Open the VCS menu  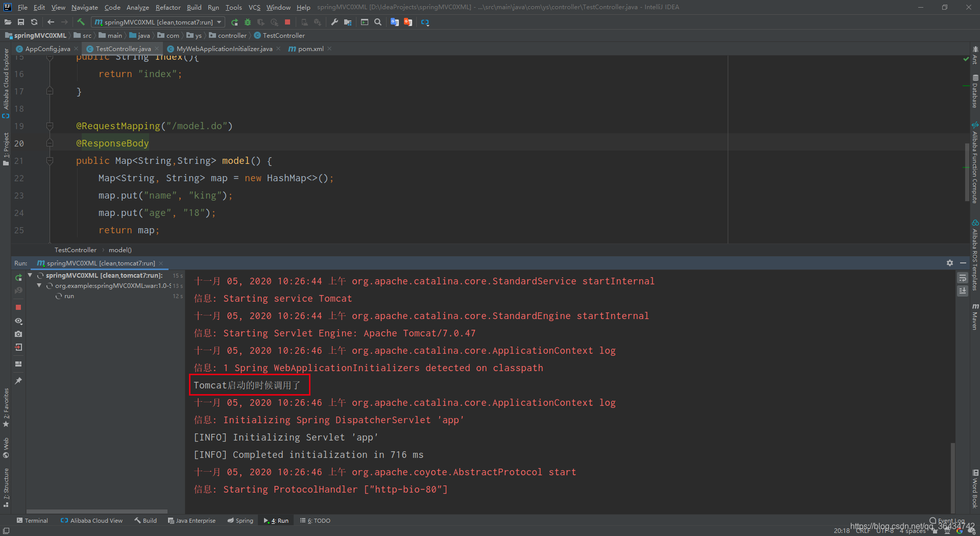point(254,7)
